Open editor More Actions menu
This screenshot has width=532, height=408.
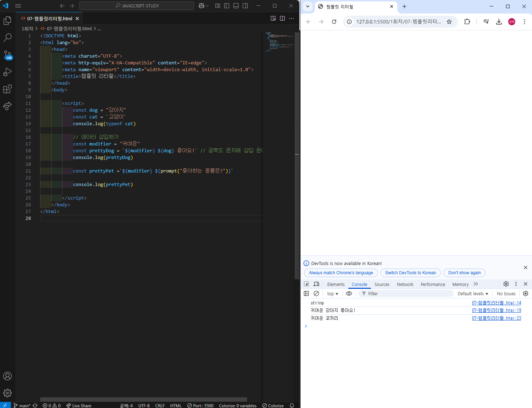click(291, 18)
